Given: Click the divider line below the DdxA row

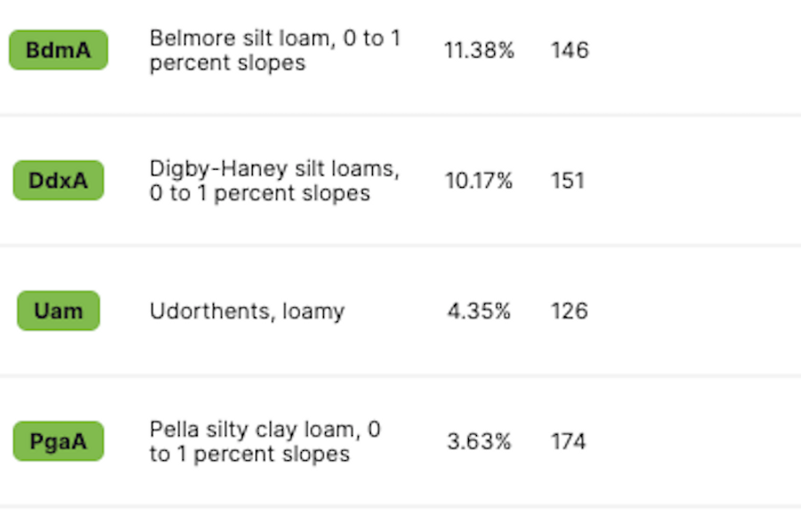Looking at the screenshot, I should 400,246.
